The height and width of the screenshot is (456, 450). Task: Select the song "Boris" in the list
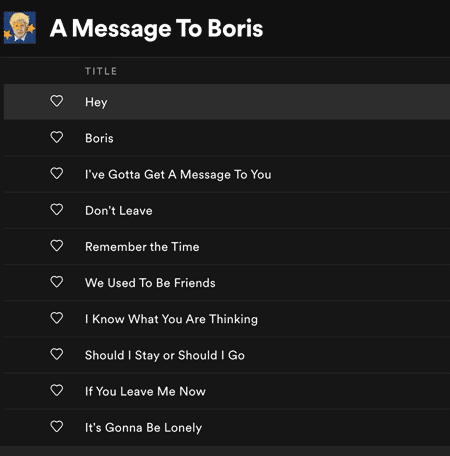(99, 138)
